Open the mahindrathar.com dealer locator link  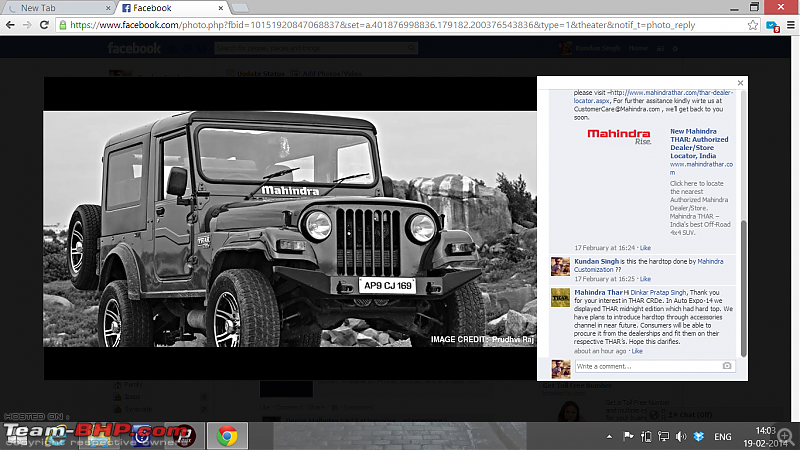point(653,96)
